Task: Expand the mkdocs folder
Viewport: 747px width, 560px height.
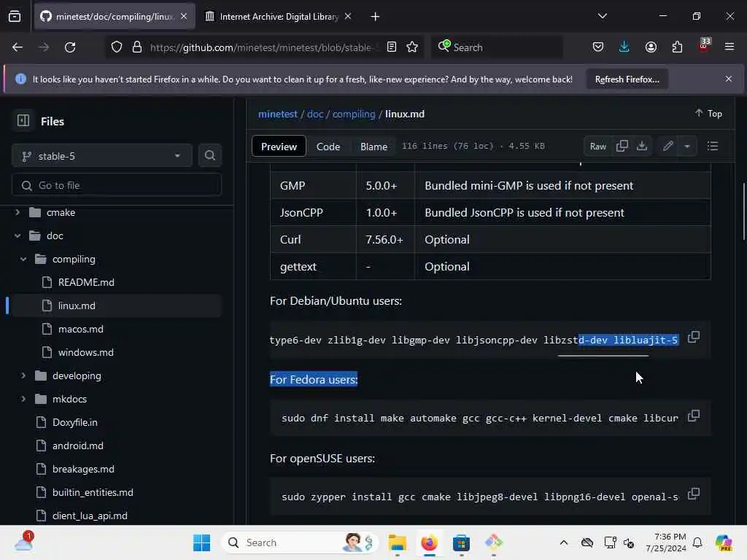Action: (x=23, y=399)
